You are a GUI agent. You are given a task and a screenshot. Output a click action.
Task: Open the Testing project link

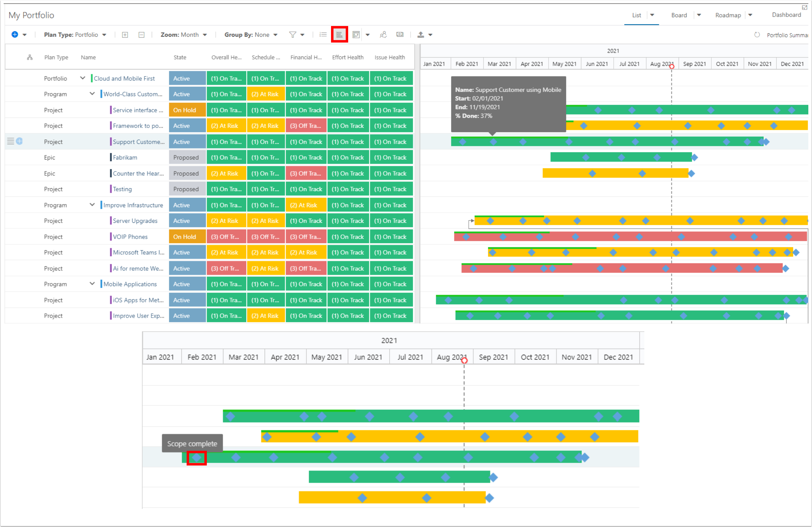coord(122,189)
